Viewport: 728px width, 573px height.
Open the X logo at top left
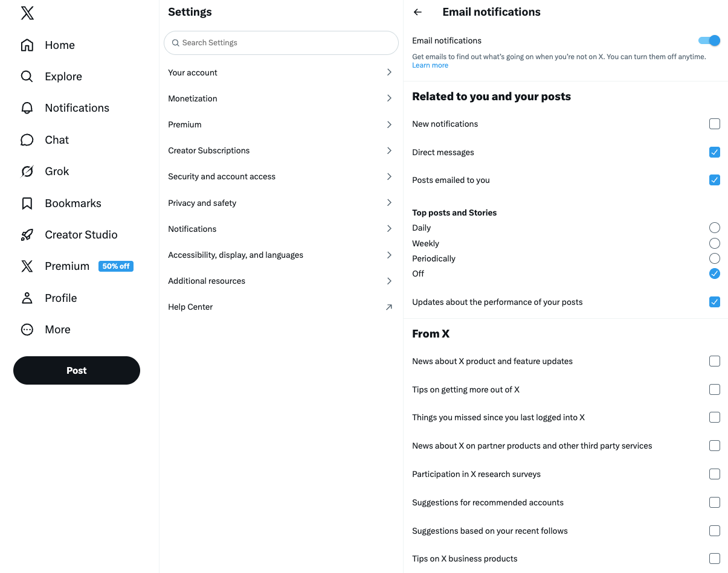(x=27, y=13)
